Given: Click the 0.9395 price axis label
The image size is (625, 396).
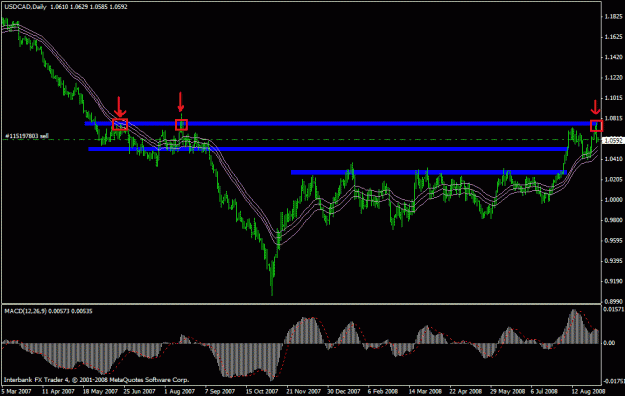Looking at the screenshot, I should click(x=613, y=261).
